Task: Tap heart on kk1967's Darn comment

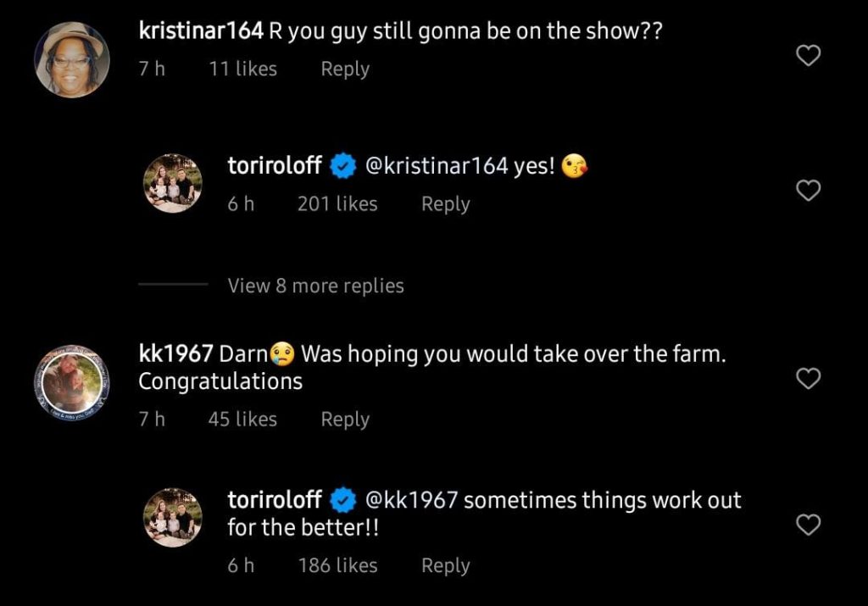Action: pos(810,379)
